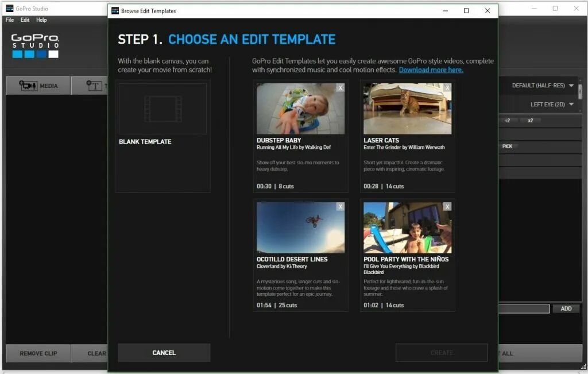Click the main window's bottom-right ALL button
This screenshot has width=588, height=374.
click(540, 353)
